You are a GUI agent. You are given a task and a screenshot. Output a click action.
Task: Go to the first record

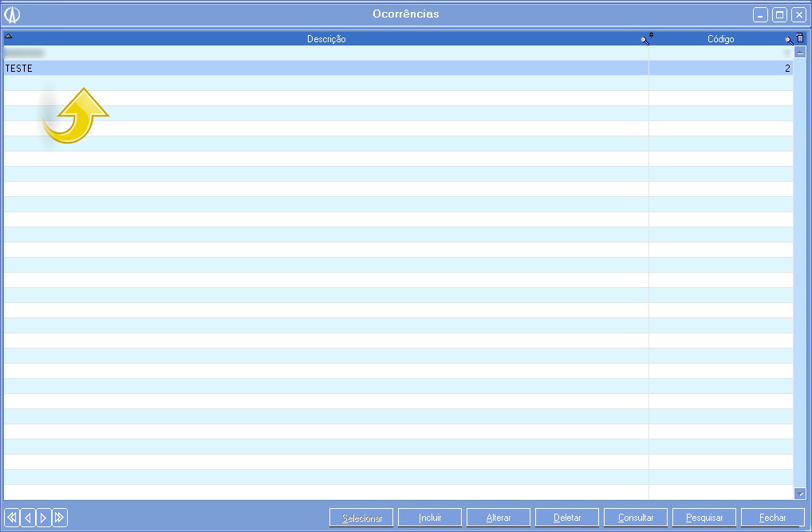point(12,518)
